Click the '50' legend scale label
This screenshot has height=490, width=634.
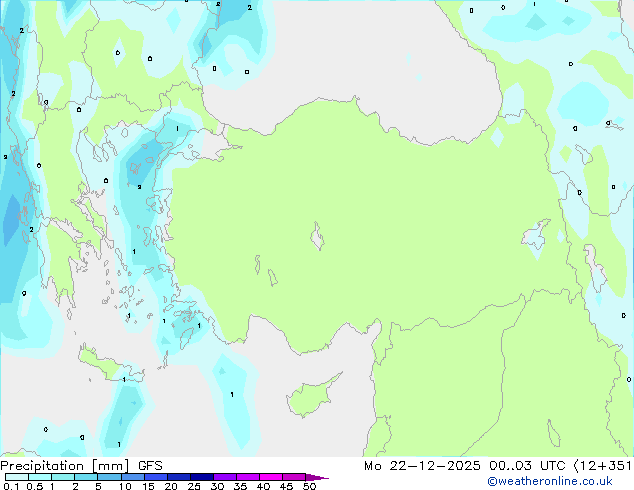[309, 486]
